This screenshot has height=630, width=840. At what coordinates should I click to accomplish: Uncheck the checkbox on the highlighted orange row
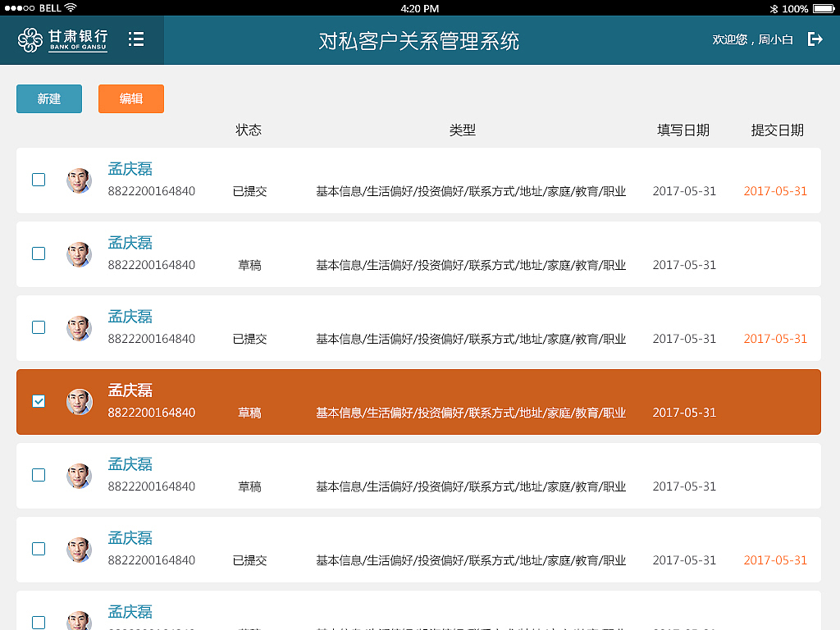(39, 401)
